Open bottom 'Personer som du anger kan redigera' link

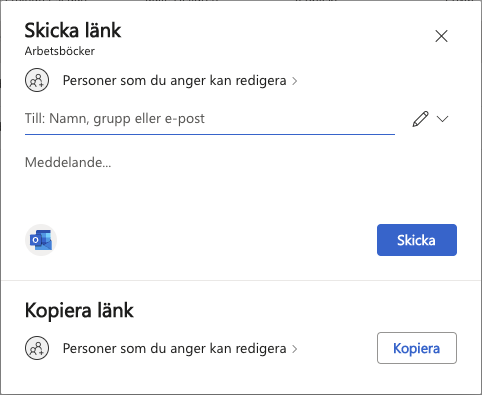pyautogui.click(x=175, y=349)
